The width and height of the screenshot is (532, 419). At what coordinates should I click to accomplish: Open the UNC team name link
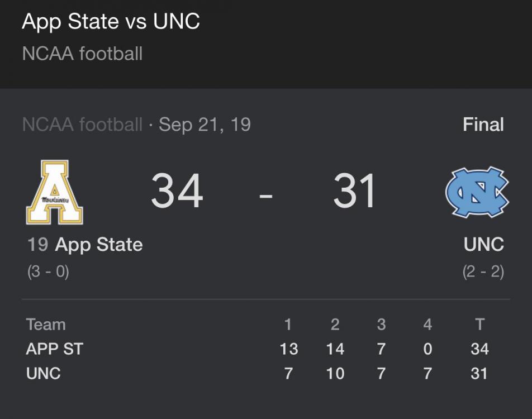point(483,245)
